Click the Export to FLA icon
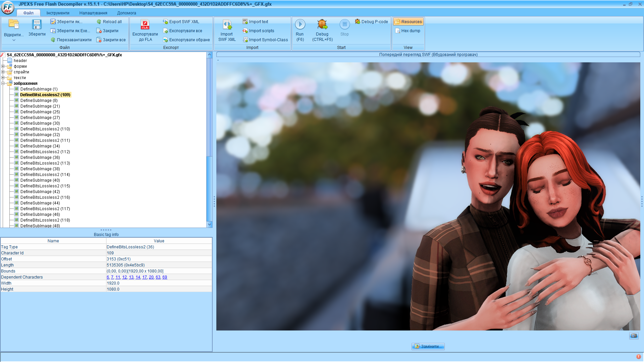Viewport: 644px width, 362px height. coord(145,24)
